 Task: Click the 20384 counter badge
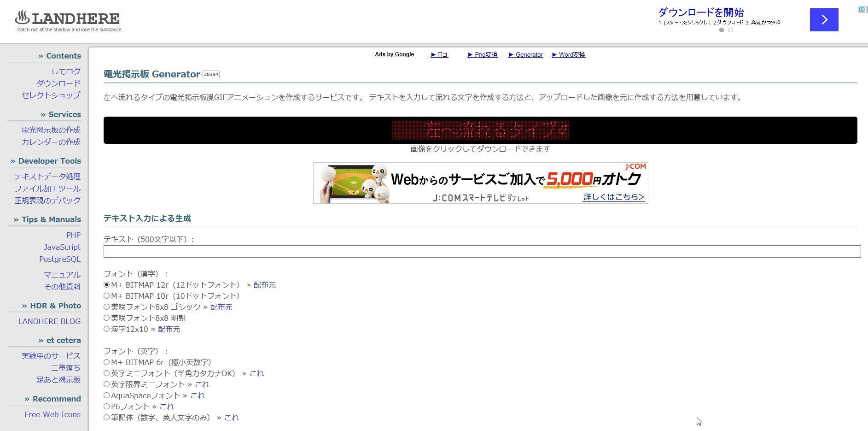[211, 74]
